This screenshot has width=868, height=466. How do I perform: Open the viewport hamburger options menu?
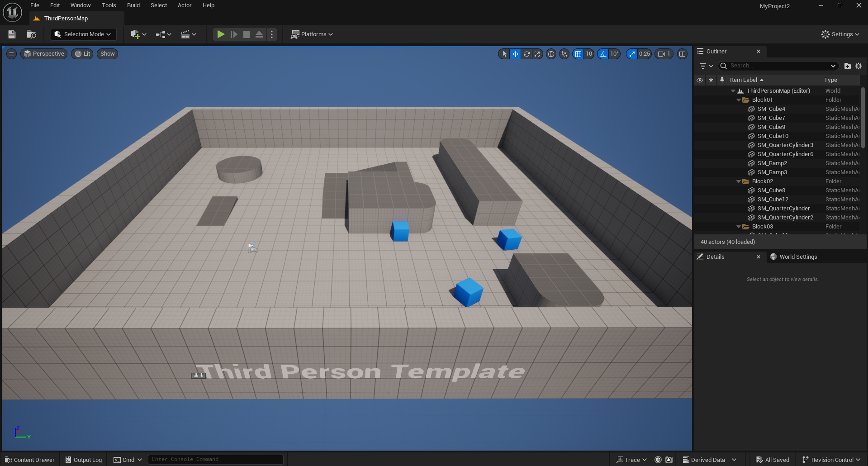coord(12,54)
